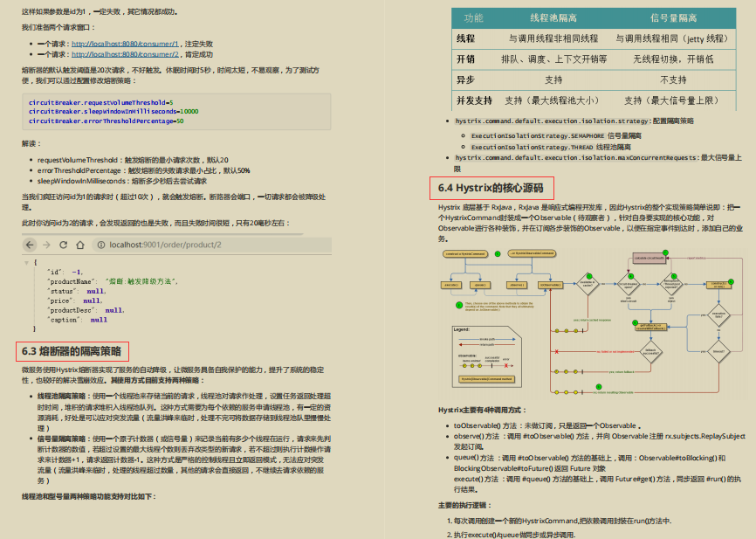Viewport: 756px width, 539px height.
Task: Click the isolation.maxConcurrentRequests property line
Action: [x=598, y=163]
